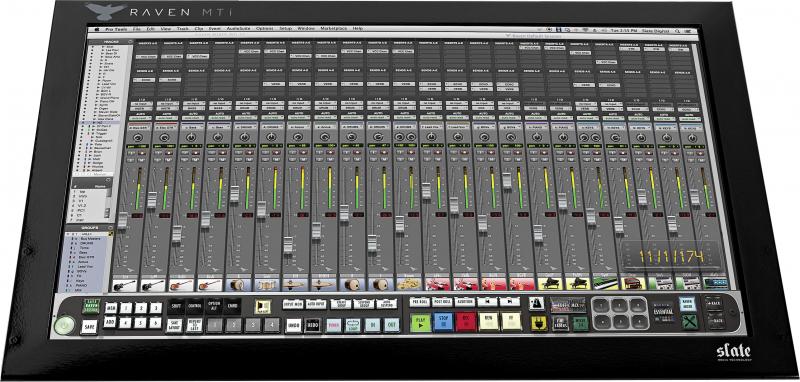800x382 pixels.
Task: Click the pan knob on leftmost channel
Action: pos(139,137)
